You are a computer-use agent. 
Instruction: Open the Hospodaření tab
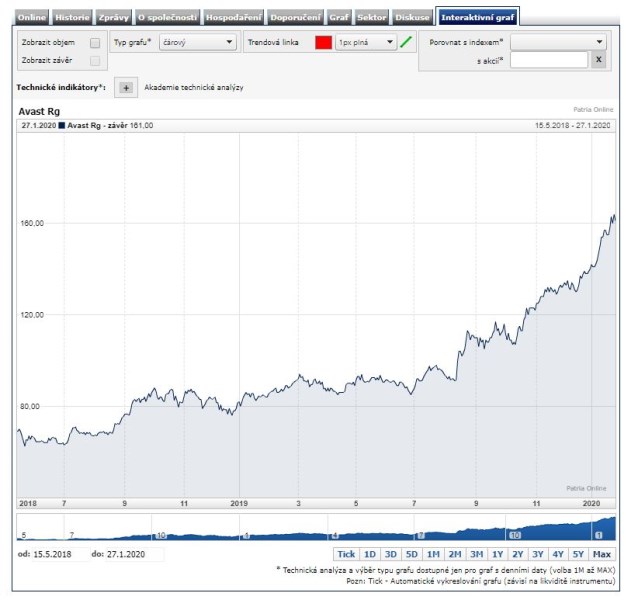pyautogui.click(x=232, y=18)
